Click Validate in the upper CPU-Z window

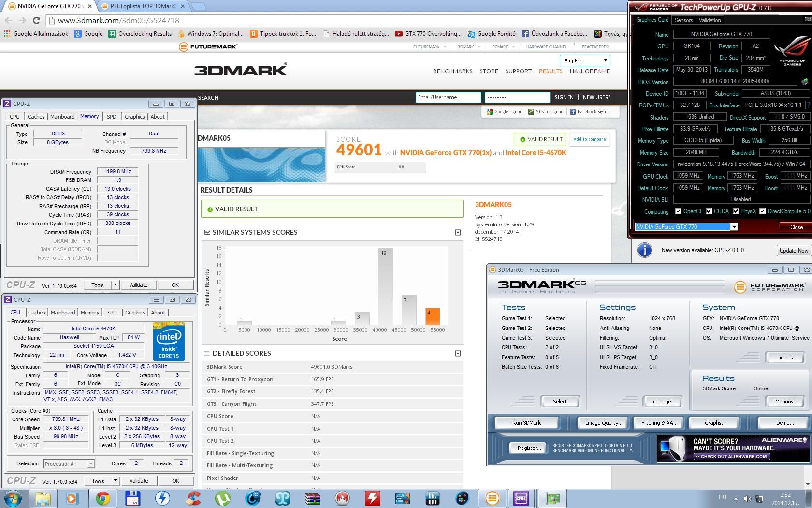tap(138, 285)
